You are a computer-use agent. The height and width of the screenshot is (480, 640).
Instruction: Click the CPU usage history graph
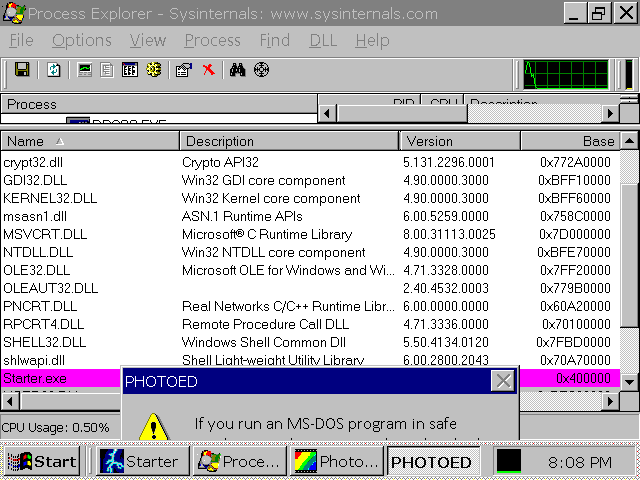[566, 74]
